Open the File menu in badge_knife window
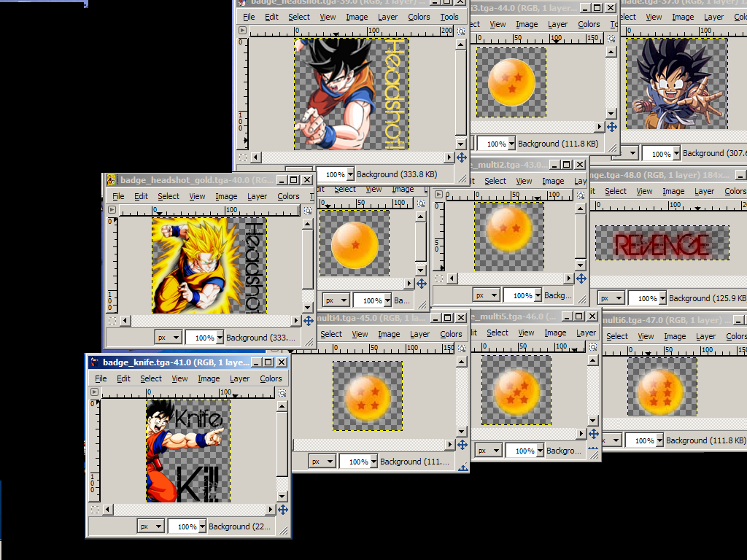Viewport: 747px width, 560px height. [x=101, y=378]
